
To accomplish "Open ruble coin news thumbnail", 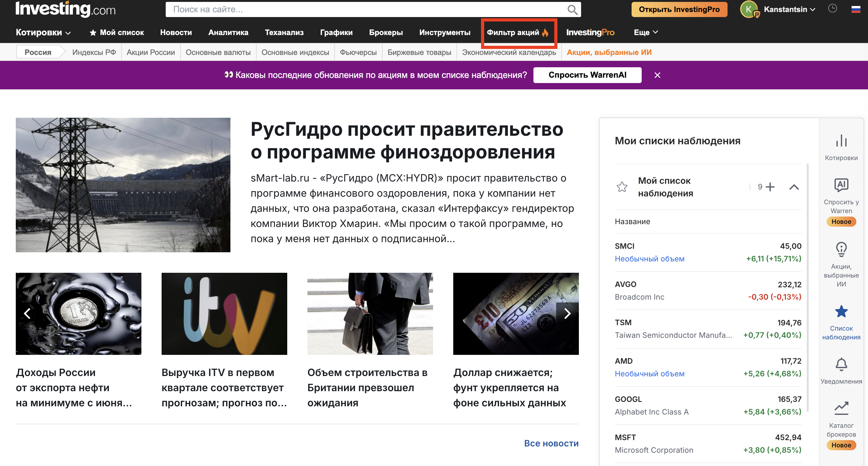I will [x=79, y=314].
